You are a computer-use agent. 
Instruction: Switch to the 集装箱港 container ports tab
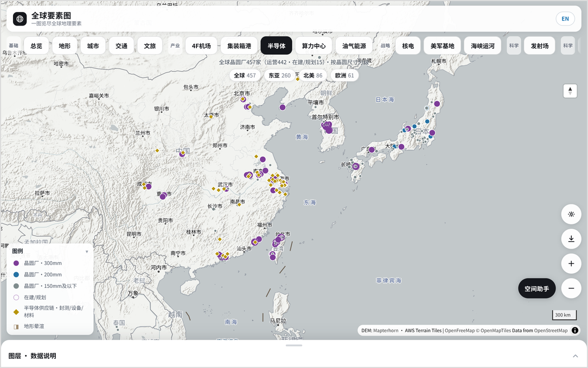coord(239,46)
